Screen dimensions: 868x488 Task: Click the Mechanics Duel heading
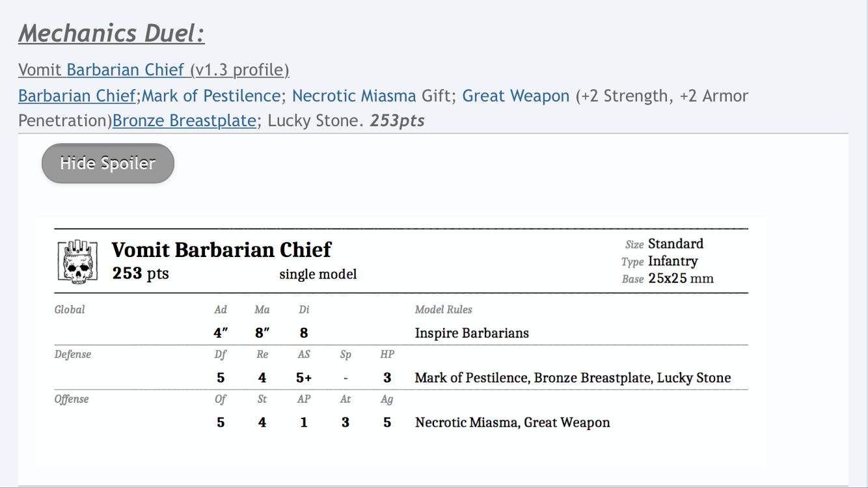(111, 33)
